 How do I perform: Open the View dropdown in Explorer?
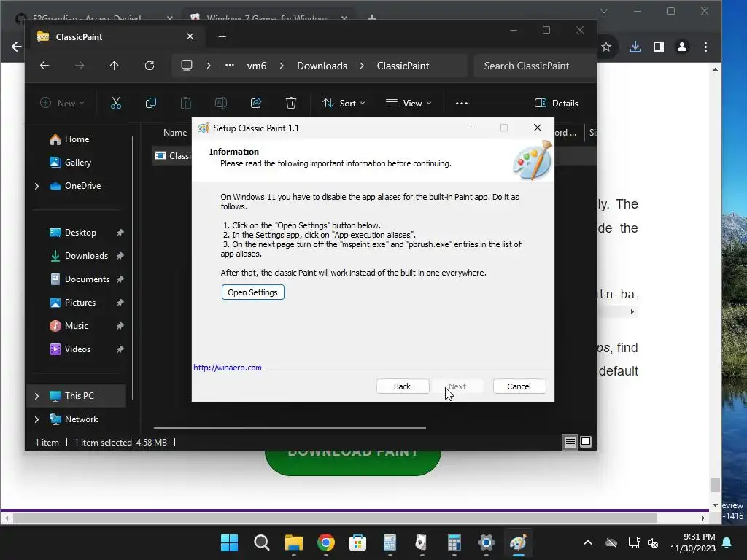tap(409, 104)
